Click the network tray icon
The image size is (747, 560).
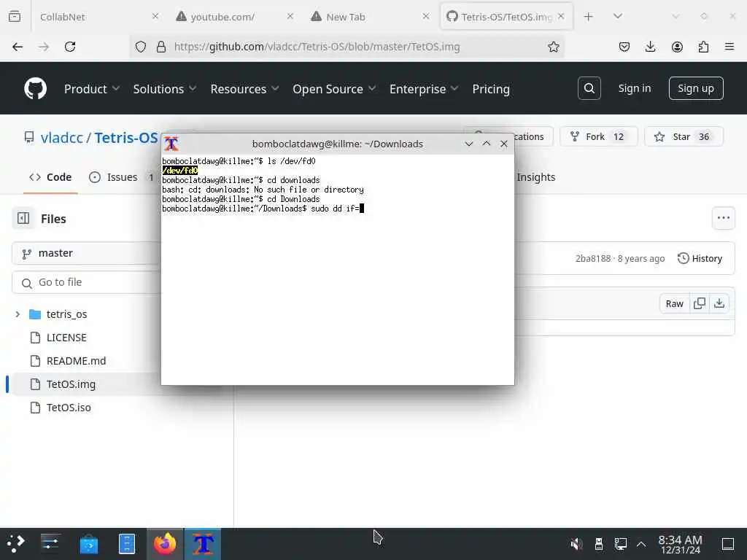pos(620,544)
